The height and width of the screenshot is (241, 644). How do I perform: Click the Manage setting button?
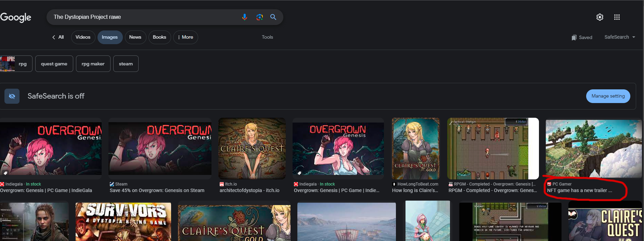608,96
